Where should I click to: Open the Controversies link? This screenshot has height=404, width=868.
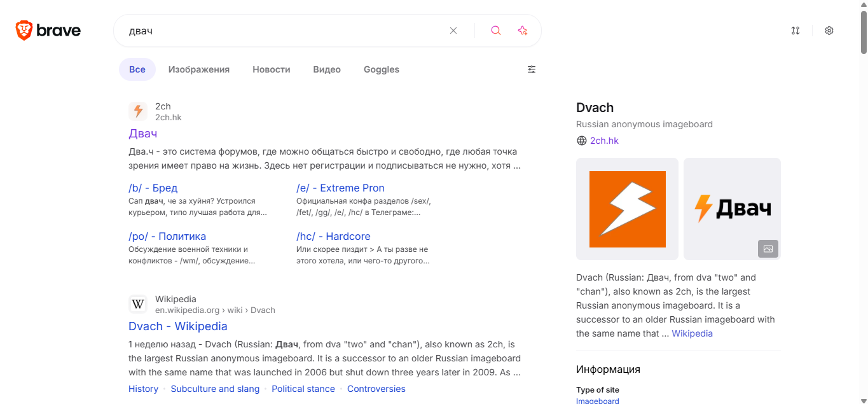click(x=376, y=389)
